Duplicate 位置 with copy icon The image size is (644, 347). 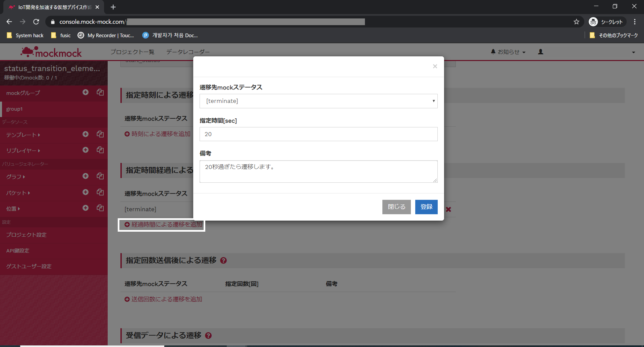(100, 208)
